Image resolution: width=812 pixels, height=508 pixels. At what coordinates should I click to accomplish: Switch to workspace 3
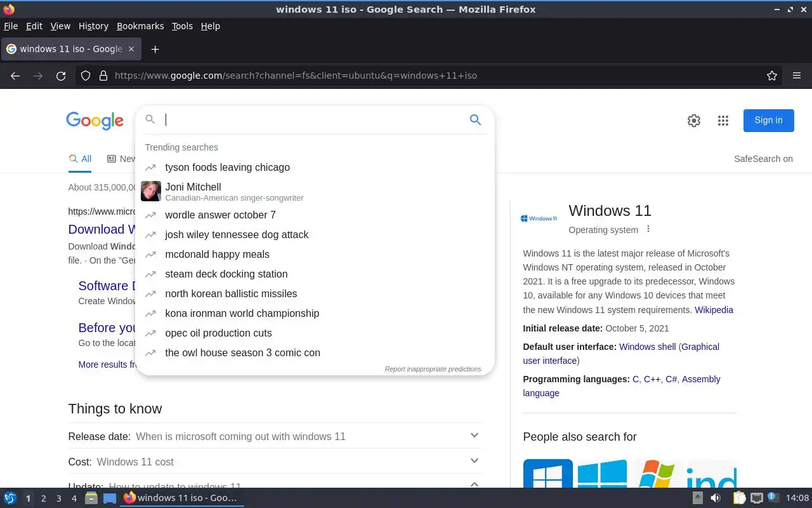58,498
